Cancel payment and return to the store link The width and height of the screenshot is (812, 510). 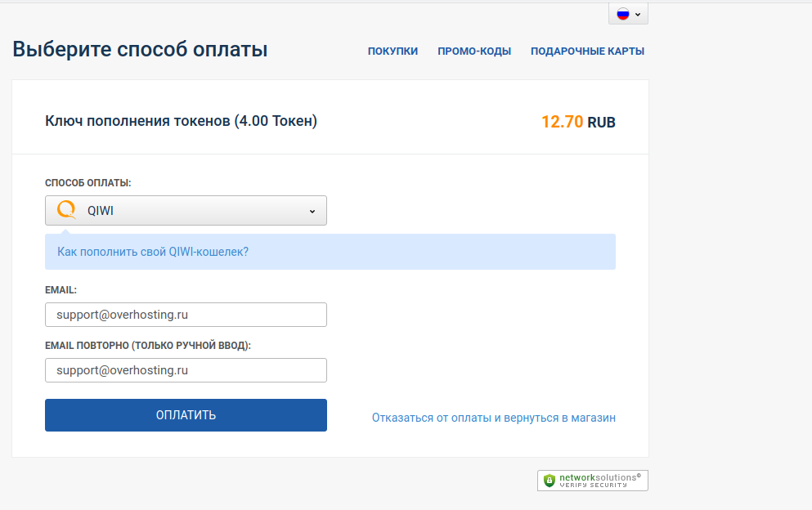[x=494, y=418]
